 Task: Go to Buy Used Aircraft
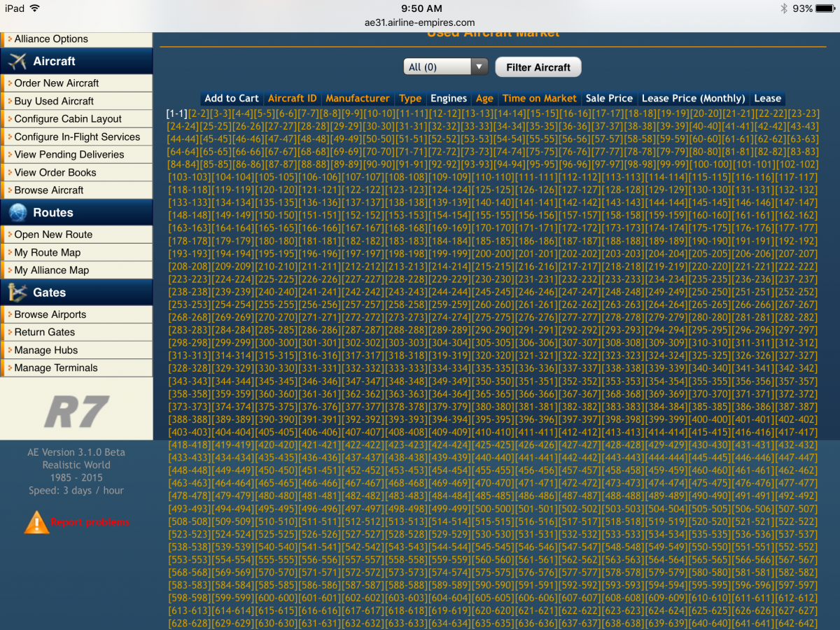pyautogui.click(x=54, y=101)
